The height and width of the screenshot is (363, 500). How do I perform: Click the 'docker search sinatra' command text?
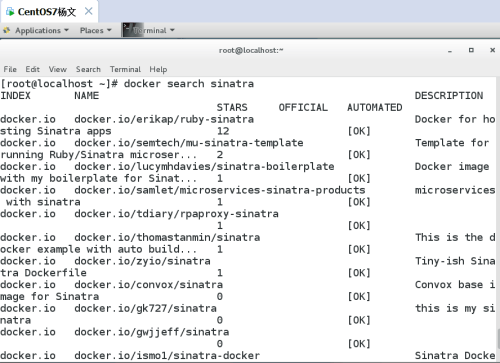tap(189, 84)
